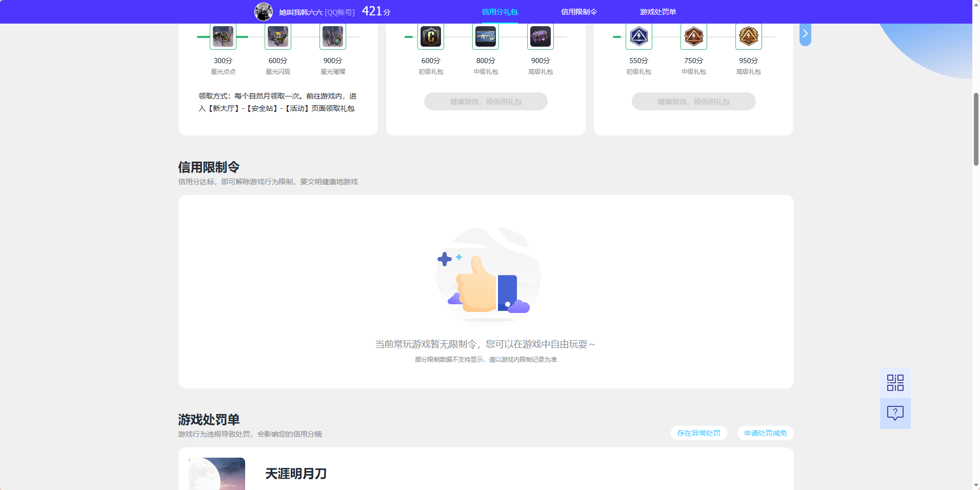Switch to the 游戏处罚单 tab
Viewport: 980px width, 490px height.
point(657,11)
